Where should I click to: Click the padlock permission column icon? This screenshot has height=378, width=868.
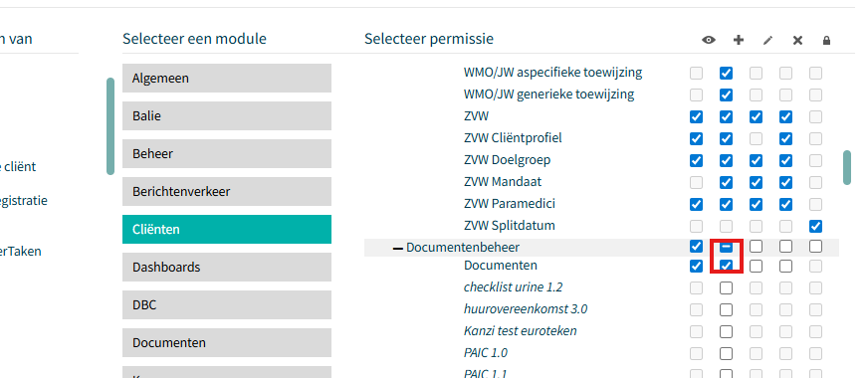coord(826,40)
